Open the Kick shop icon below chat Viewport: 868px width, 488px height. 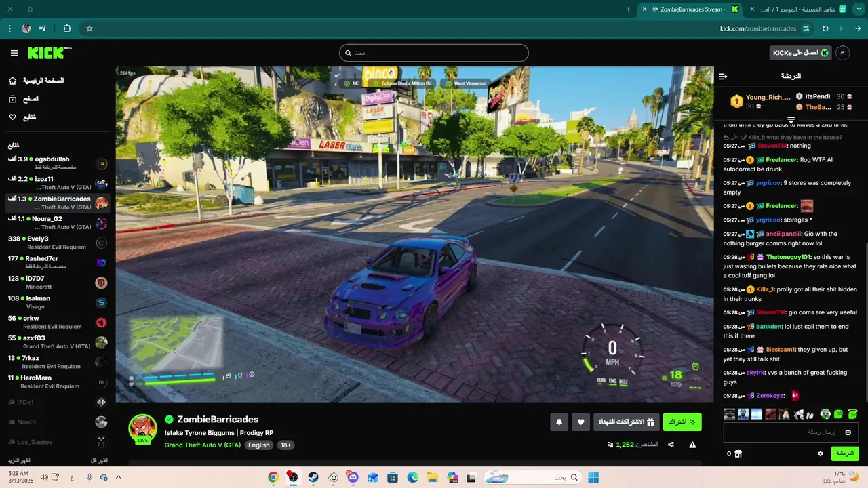pos(738,453)
